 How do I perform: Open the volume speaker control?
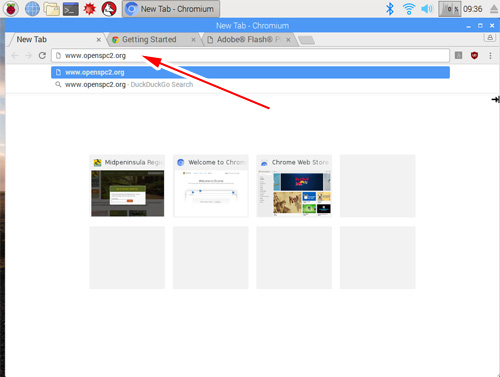pyautogui.click(x=427, y=9)
